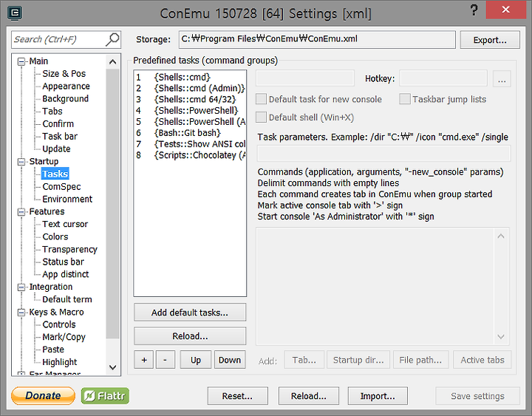Open App distinct settings page
The height and width of the screenshot is (416, 532).
coord(66,274)
